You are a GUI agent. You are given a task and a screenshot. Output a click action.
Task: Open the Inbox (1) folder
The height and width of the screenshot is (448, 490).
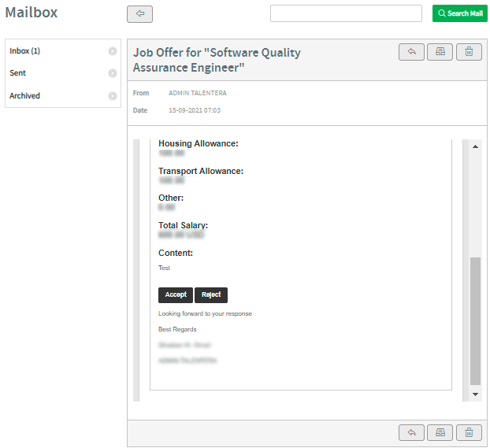(x=25, y=51)
